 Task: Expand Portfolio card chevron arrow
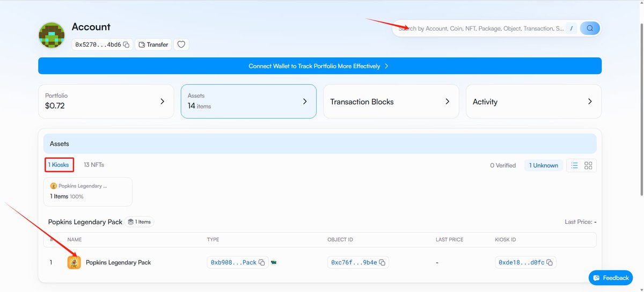(x=162, y=101)
